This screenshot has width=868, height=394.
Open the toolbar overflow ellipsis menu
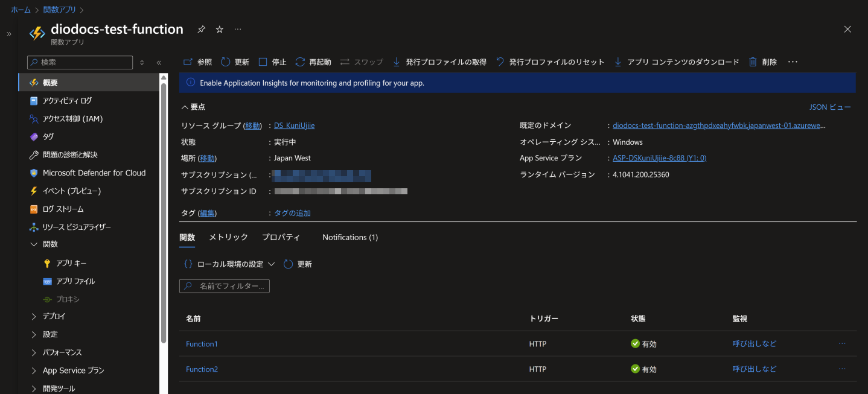793,62
